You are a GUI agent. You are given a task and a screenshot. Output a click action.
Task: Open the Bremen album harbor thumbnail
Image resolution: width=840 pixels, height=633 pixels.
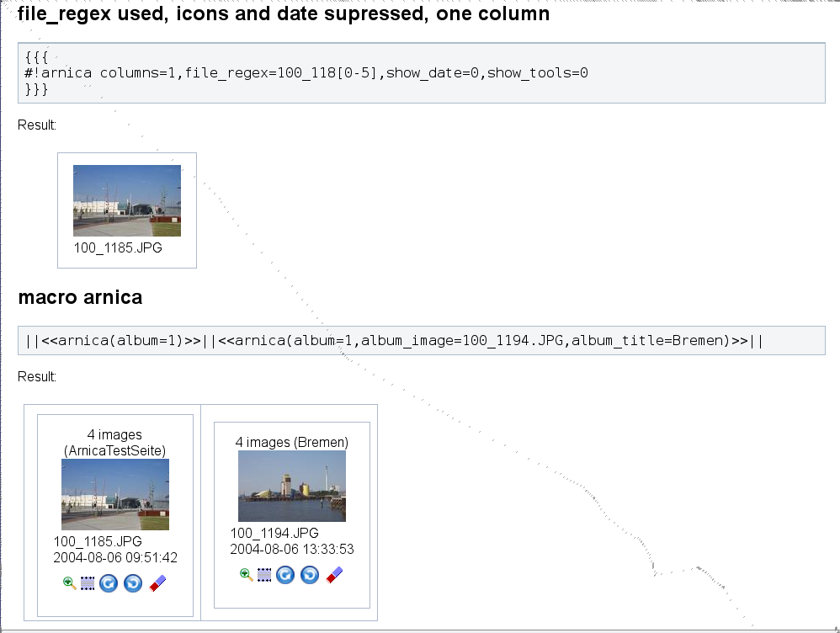click(291, 486)
